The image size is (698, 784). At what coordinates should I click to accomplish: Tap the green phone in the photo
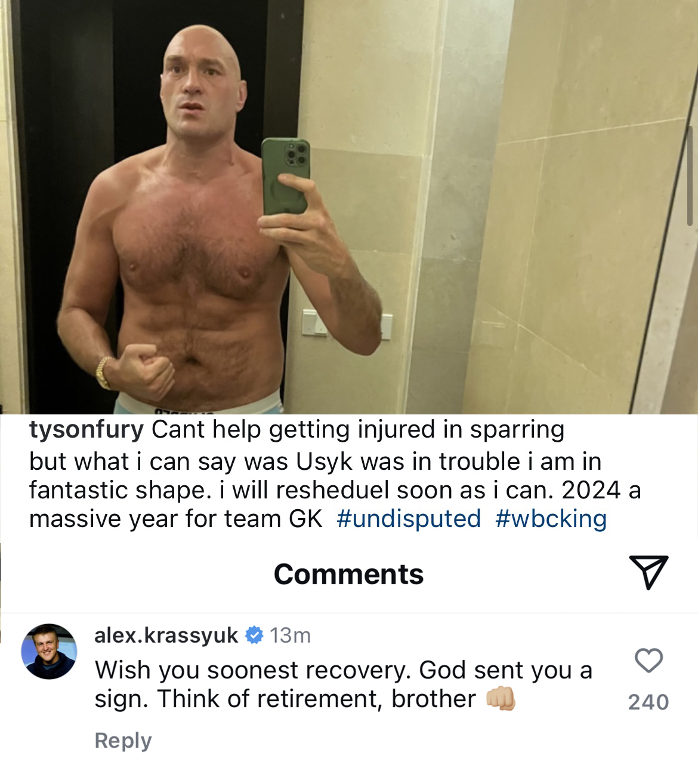pos(285,176)
